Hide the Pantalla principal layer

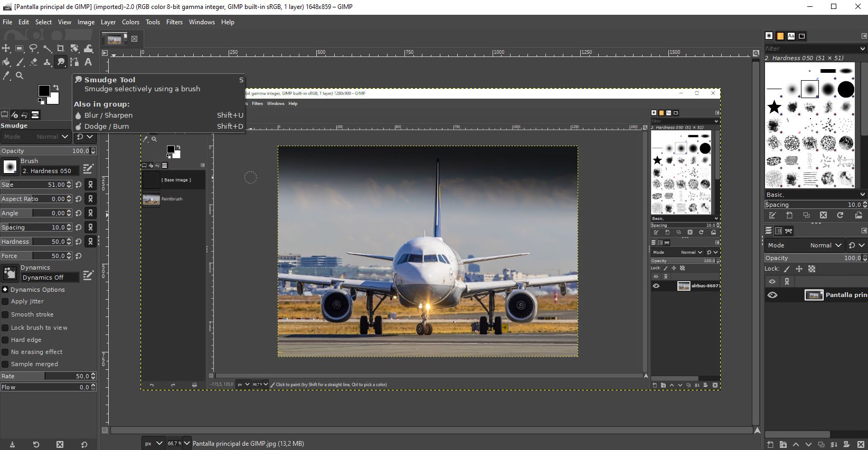772,295
